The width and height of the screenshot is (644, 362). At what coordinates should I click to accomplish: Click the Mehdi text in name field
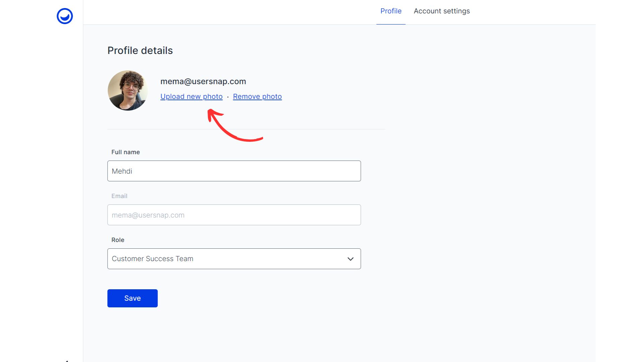click(x=122, y=171)
